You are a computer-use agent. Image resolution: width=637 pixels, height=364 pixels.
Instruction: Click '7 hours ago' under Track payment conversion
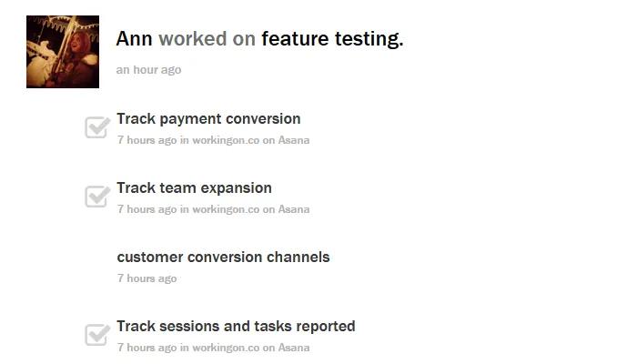click(147, 140)
